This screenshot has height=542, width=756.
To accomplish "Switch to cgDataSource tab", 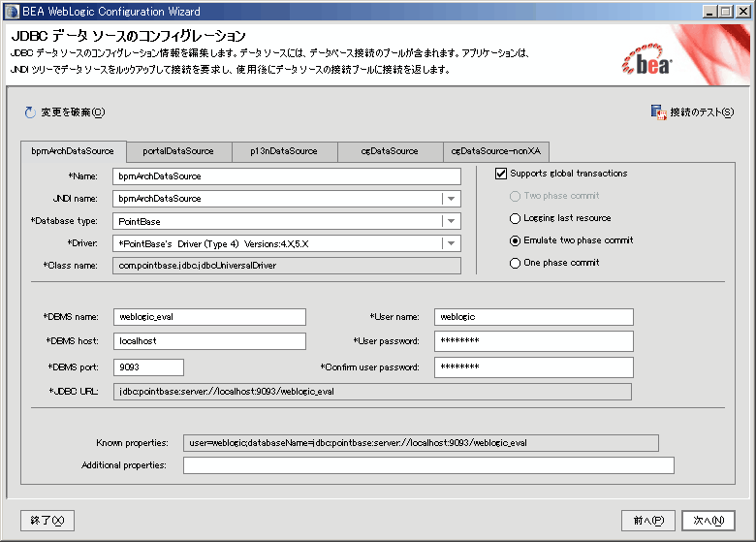I will coord(390,151).
